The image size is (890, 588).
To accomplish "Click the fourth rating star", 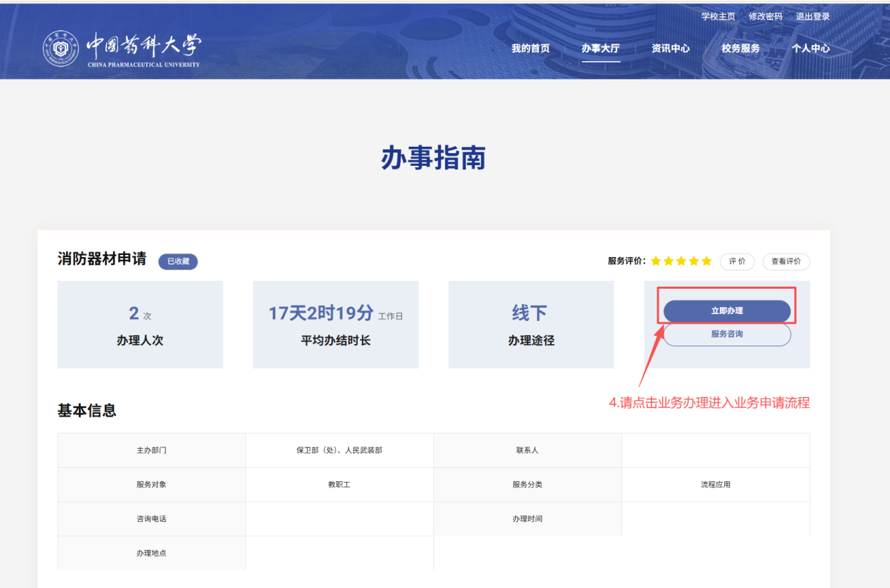I will (x=694, y=261).
